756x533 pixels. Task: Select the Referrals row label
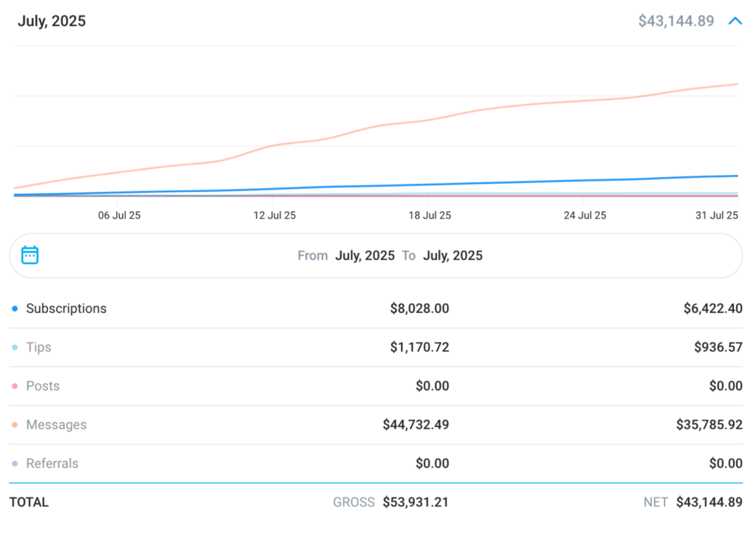click(52, 464)
